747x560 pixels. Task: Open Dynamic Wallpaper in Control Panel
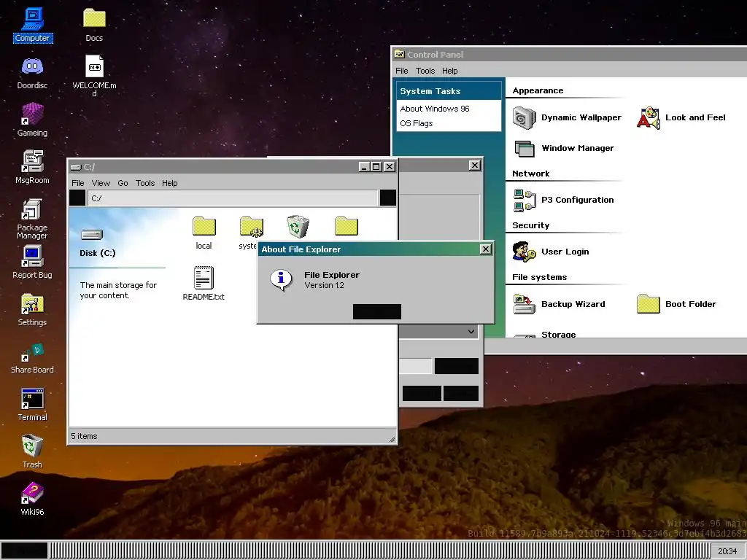tap(567, 117)
